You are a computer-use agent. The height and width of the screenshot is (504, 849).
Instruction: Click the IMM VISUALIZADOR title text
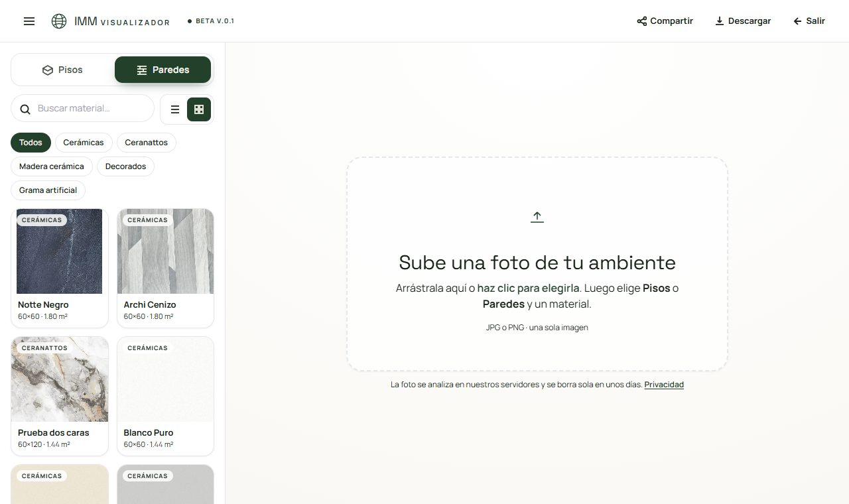click(122, 22)
